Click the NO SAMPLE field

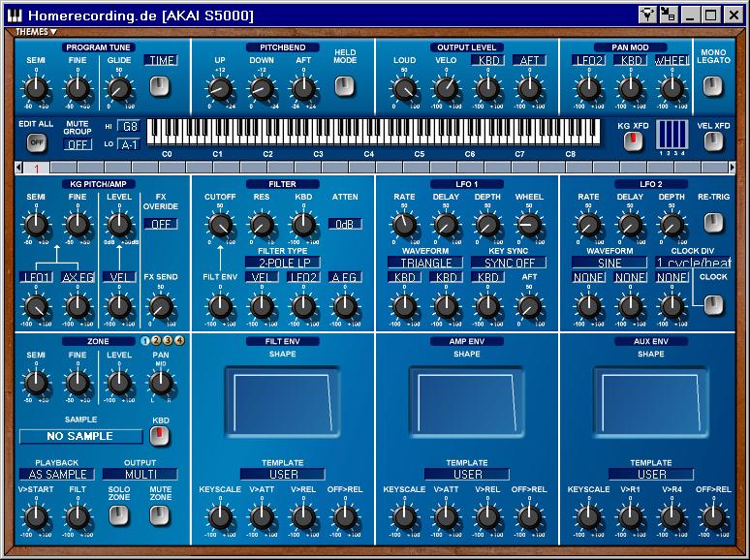[x=80, y=436]
